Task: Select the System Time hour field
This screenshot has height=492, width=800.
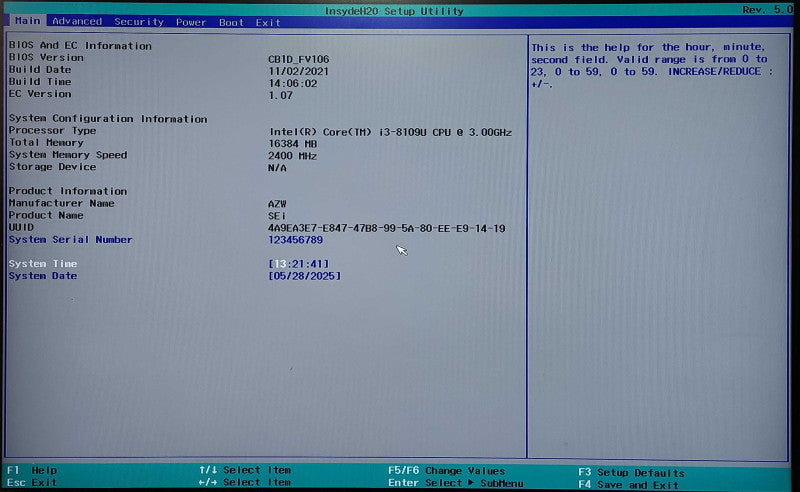Action: tap(280, 264)
